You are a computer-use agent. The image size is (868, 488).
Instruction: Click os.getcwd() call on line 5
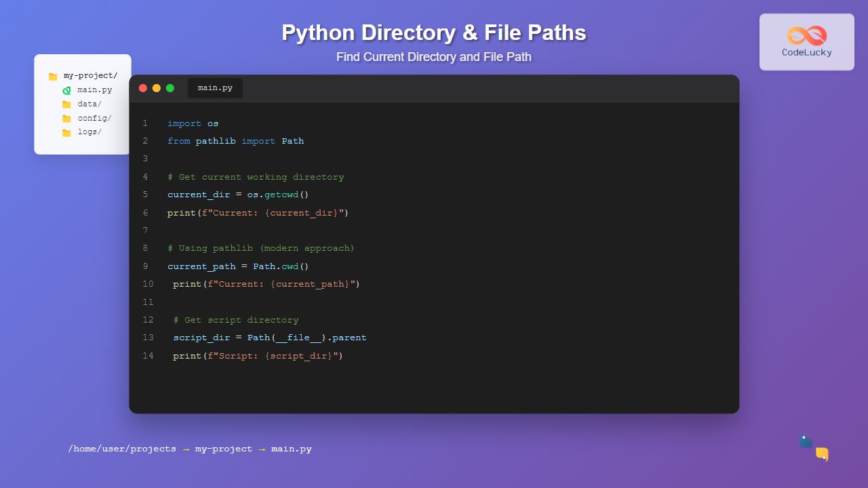click(x=277, y=195)
